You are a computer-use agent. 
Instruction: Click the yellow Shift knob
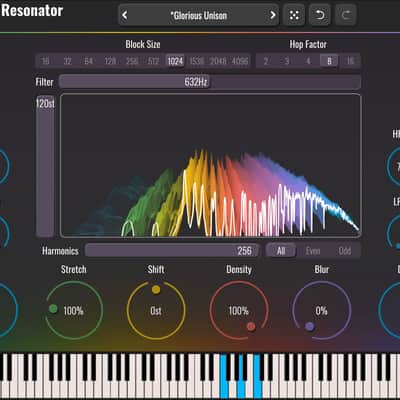click(156, 310)
